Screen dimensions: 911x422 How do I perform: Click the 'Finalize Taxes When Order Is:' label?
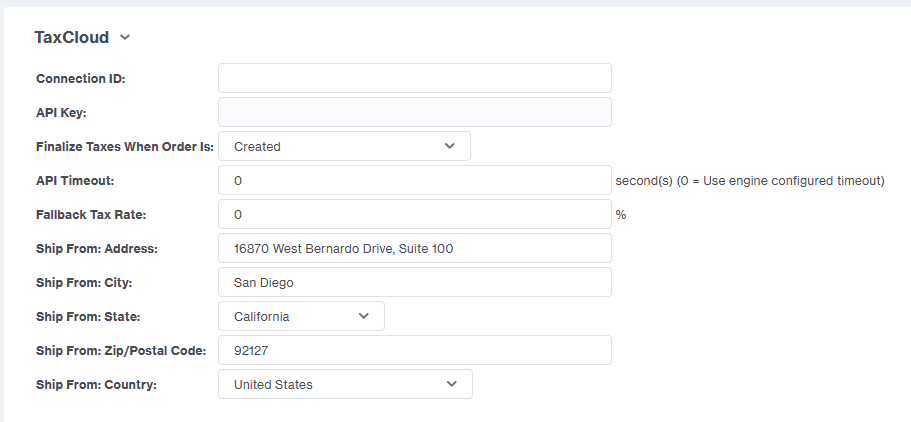click(x=125, y=147)
